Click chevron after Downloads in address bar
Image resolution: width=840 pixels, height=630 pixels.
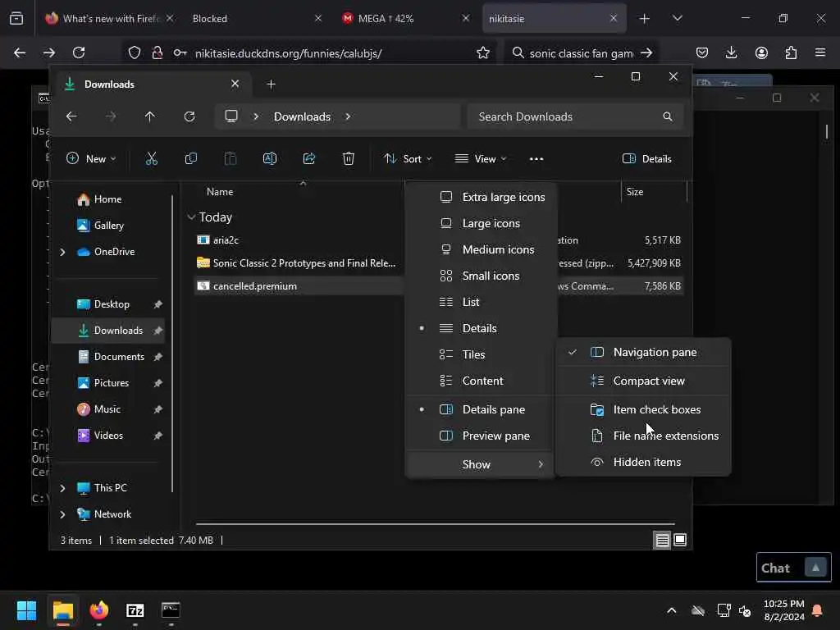coord(348,116)
